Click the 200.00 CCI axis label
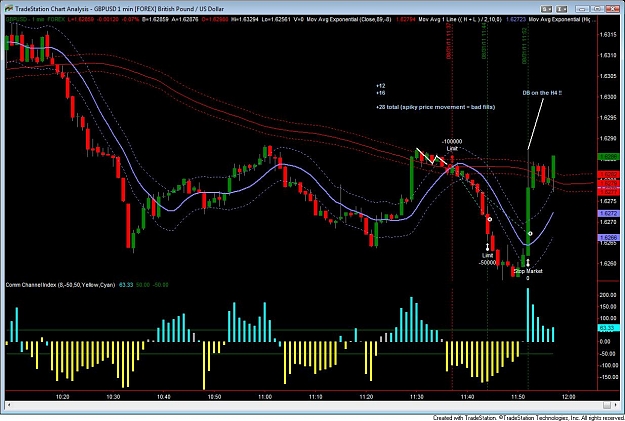The image size is (625, 421). 607,295
